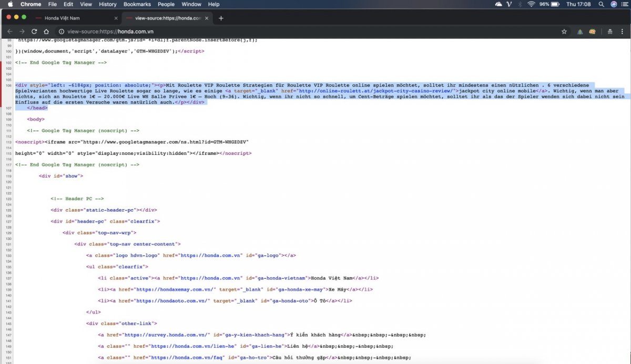631x364 pixels.
Task: Show battery status at 96%
Action: click(x=551, y=4)
